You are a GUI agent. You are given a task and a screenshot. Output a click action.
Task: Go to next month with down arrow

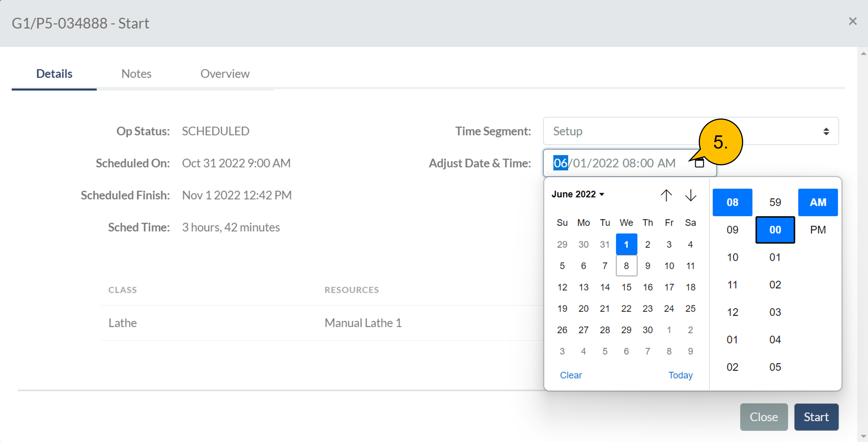690,195
